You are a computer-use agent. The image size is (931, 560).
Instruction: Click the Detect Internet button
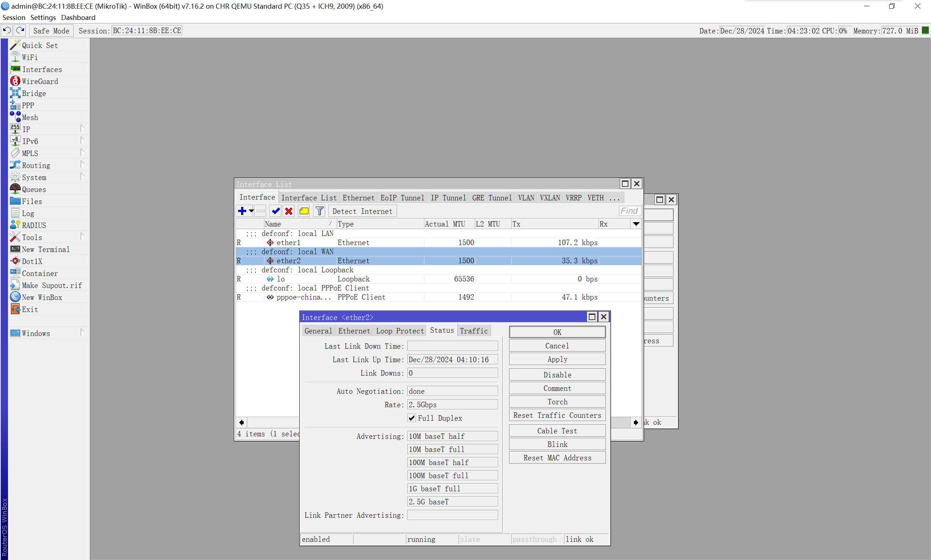pyautogui.click(x=362, y=211)
